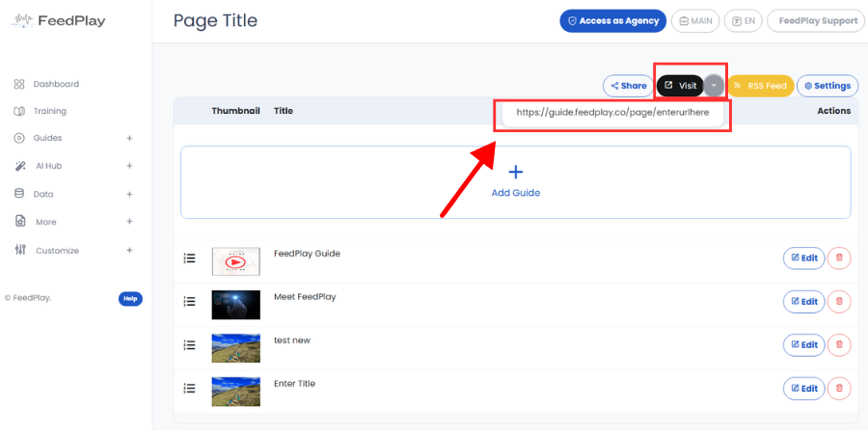Click the Page Title heading
The width and height of the screenshot is (868, 434).
pos(215,21)
